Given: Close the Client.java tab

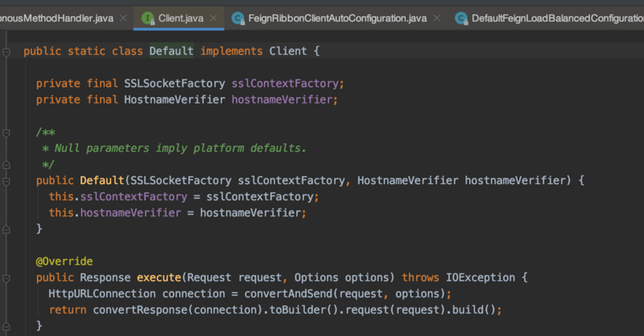Looking at the screenshot, I should pos(212,17).
